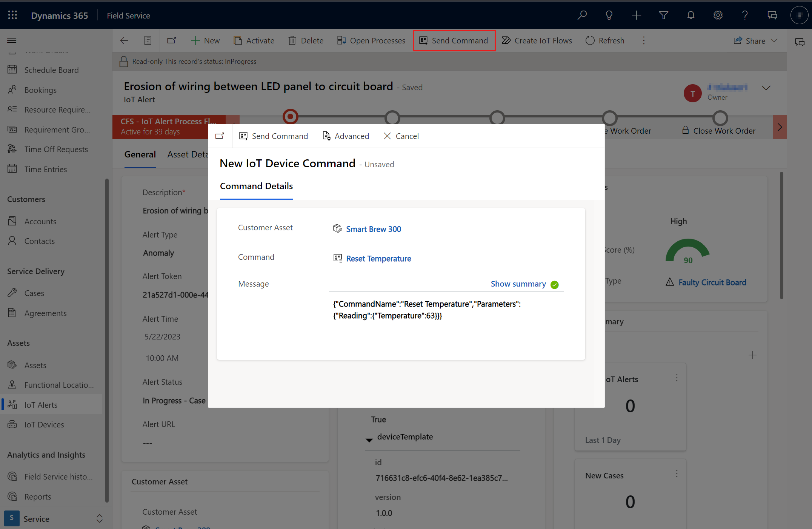The image size is (812, 529).
Task: Click Cancel to close IoT command dialog
Action: (x=401, y=136)
